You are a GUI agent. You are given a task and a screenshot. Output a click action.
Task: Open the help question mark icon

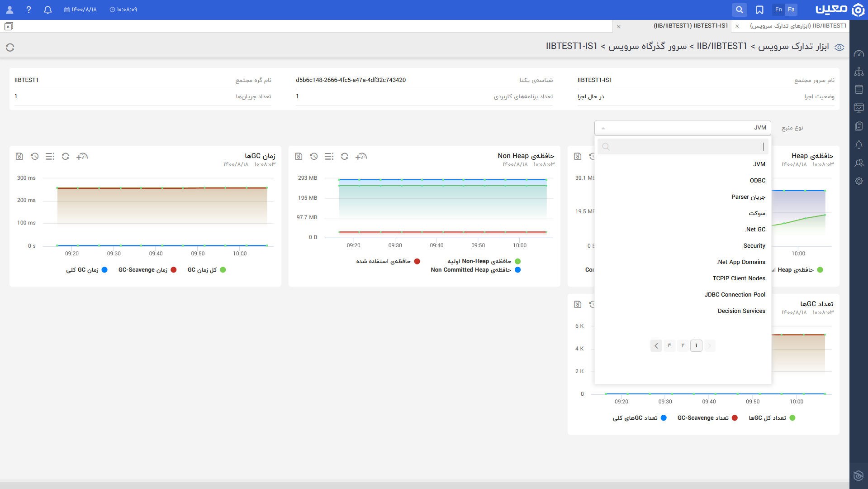point(28,10)
